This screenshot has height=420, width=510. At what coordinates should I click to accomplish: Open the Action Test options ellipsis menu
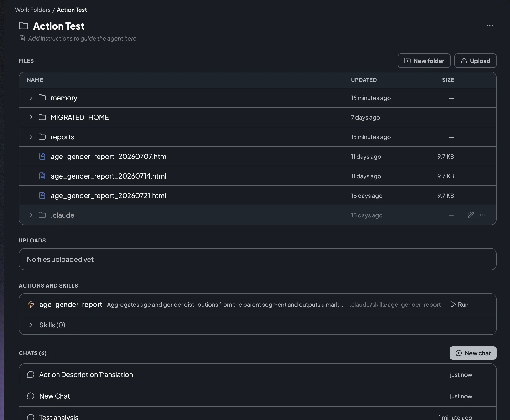[x=490, y=26]
